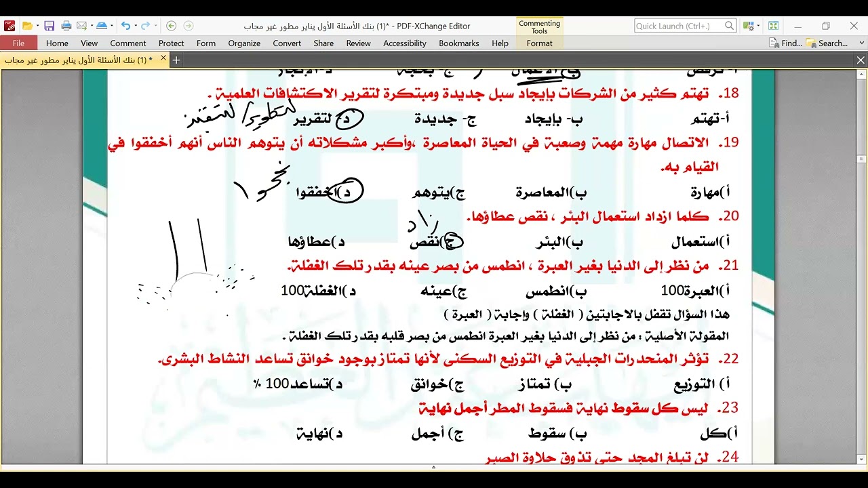This screenshot has height=488, width=868.
Task: Open the Redo history dropdown
Action: 155,26
